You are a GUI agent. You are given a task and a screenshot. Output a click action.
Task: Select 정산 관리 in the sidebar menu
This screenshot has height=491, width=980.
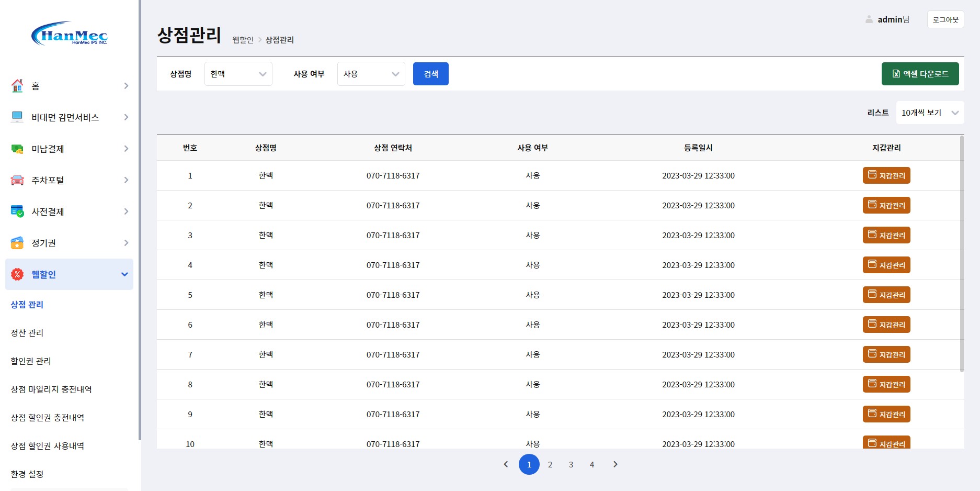point(27,332)
